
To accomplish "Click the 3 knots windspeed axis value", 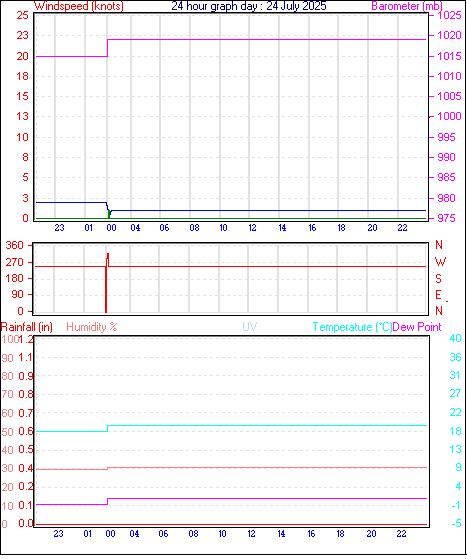I will point(25,198).
